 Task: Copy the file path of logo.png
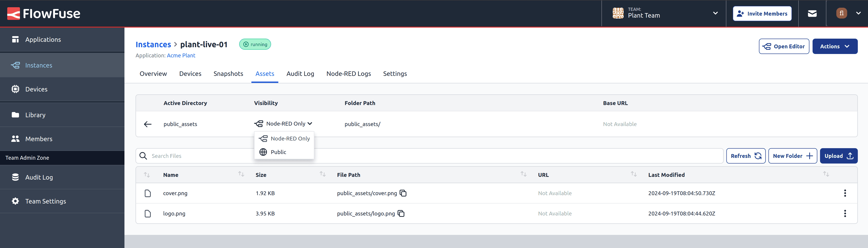(x=401, y=213)
